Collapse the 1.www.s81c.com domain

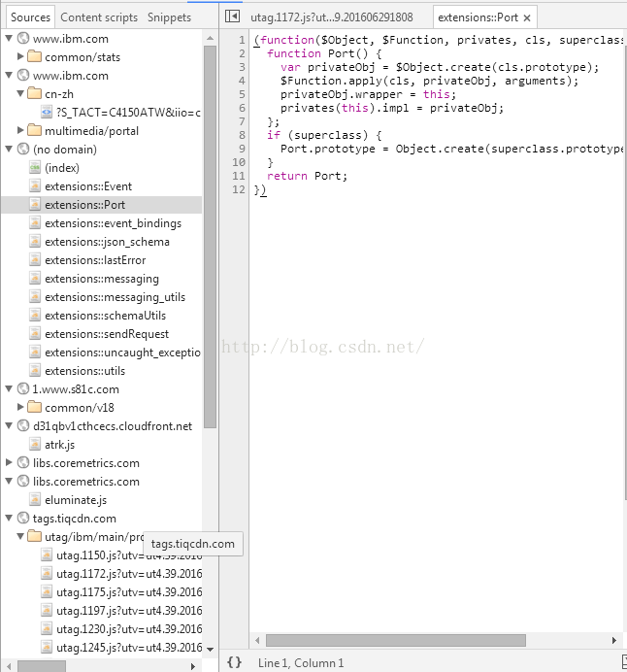pos(9,388)
